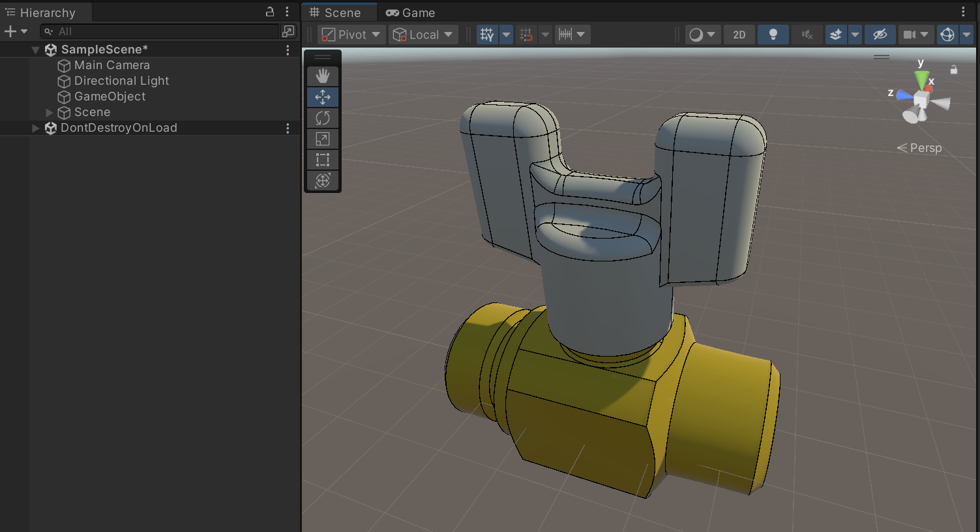Toggle scene audio mute button
This screenshot has width=980, height=532.
(x=807, y=35)
